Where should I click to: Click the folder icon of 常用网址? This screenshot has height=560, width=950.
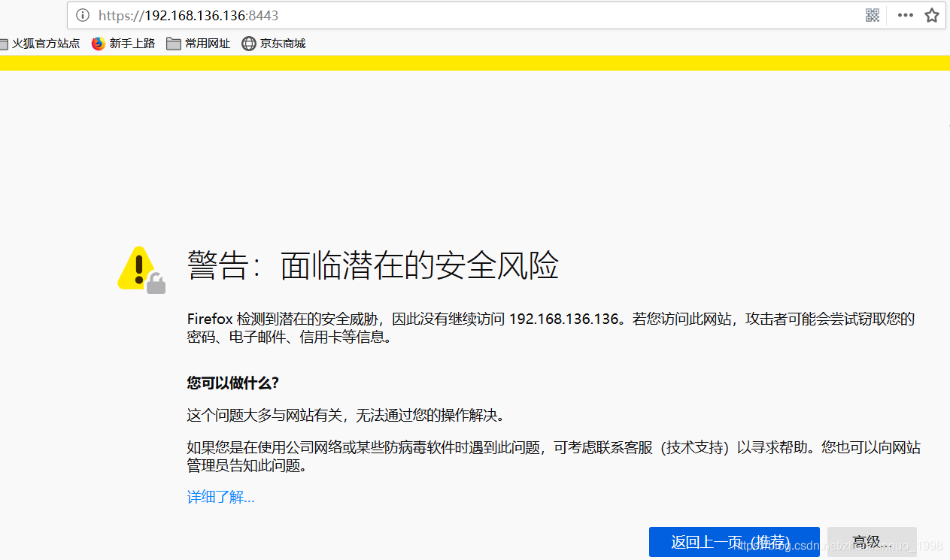pos(175,43)
